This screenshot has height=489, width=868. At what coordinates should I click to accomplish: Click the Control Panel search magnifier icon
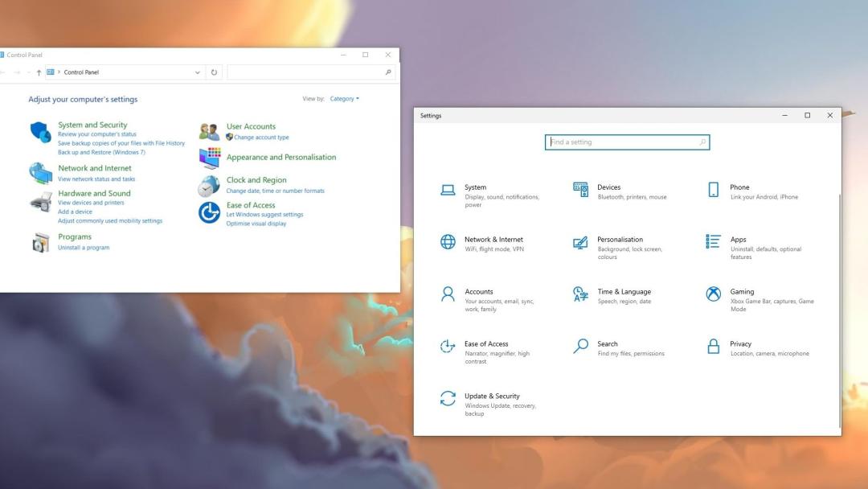[x=388, y=72]
